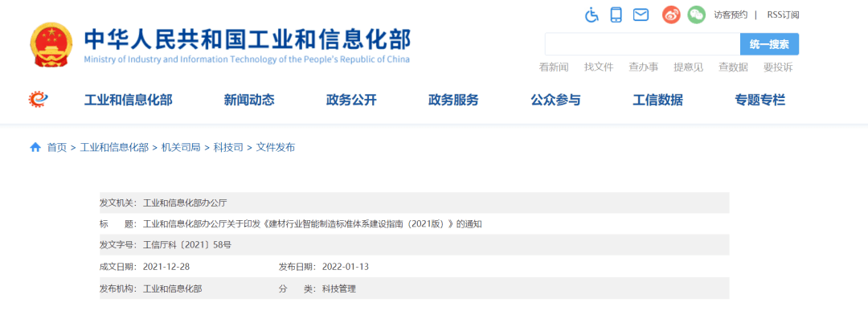This screenshot has width=868, height=315.
Task: Open the WeChat icon
Action: coord(696,15)
